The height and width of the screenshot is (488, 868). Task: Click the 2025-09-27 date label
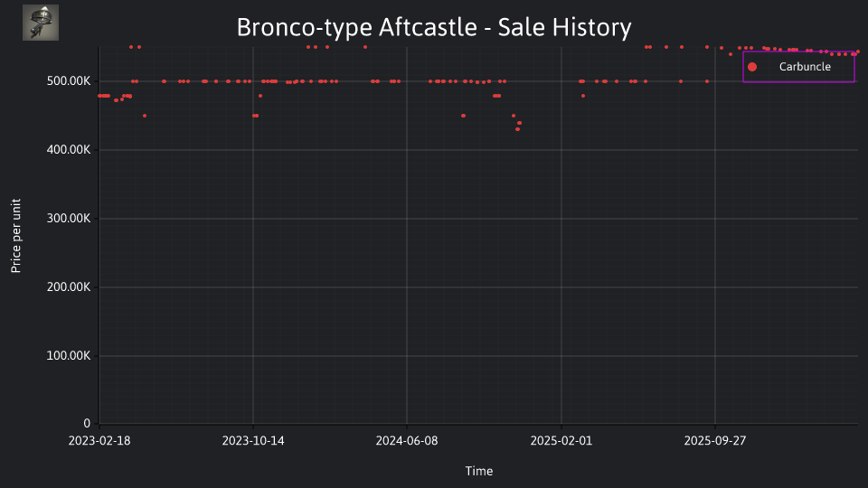point(715,441)
